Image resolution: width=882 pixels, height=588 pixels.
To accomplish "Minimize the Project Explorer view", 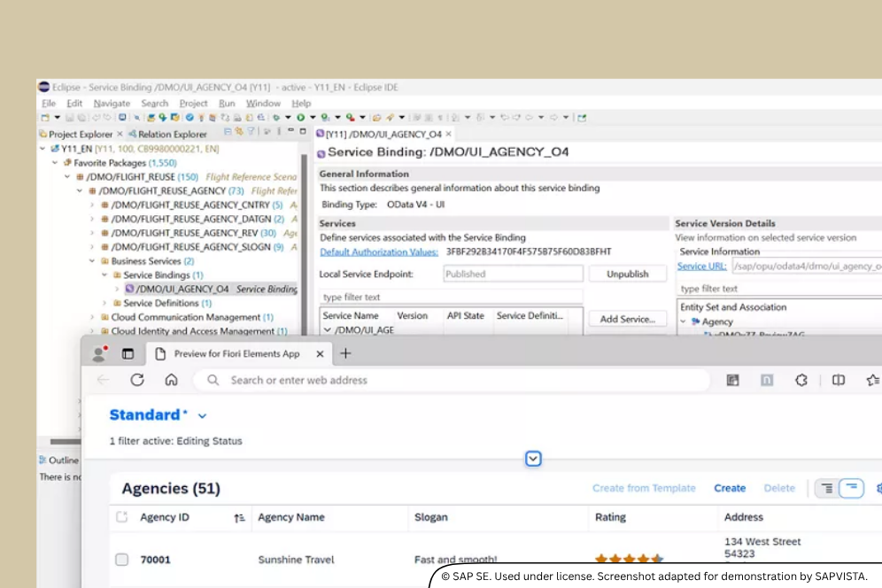I will tap(290, 131).
